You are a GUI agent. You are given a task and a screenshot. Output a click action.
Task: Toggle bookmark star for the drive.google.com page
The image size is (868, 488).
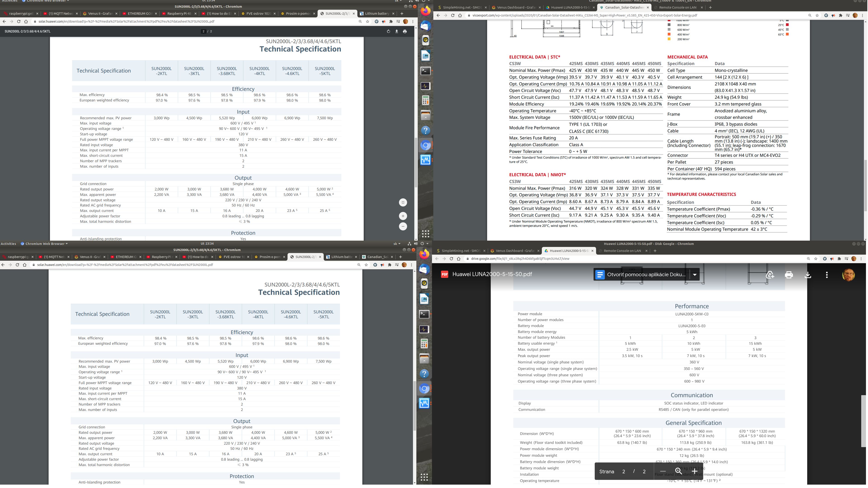(x=815, y=259)
